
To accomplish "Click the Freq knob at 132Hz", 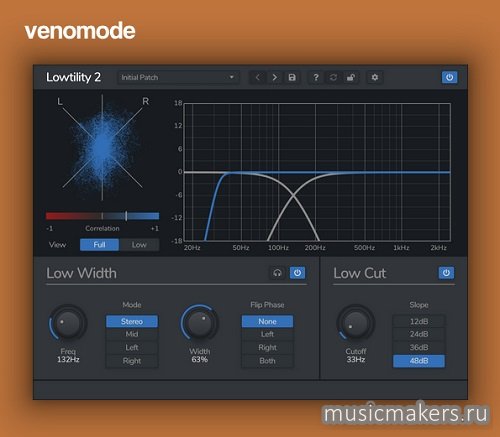I will 68,323.
